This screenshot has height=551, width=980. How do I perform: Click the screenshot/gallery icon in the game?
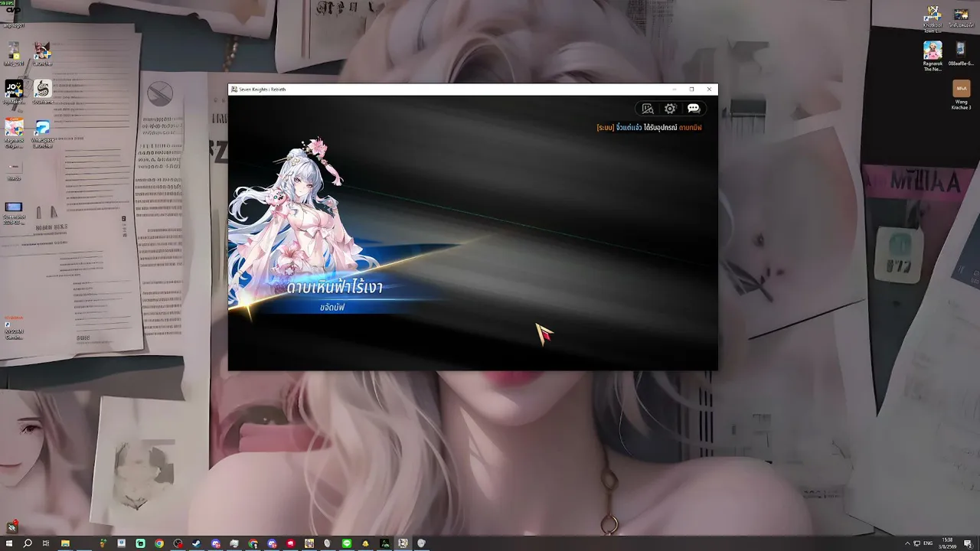coord(648,109)
